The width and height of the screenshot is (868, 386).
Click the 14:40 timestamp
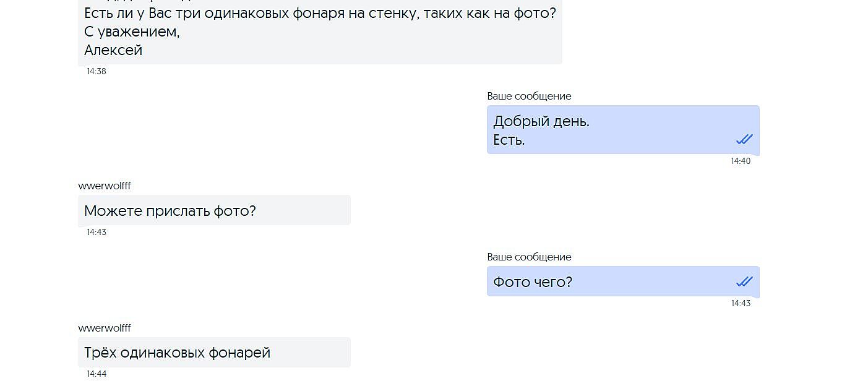point(741,161)
